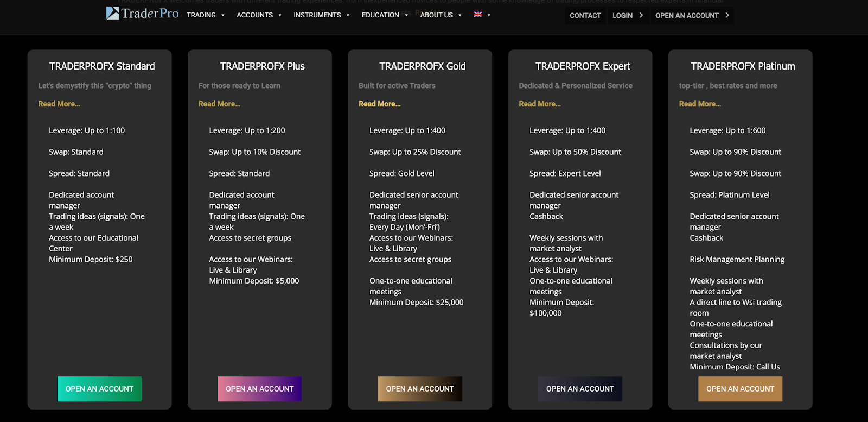This screenshot has height=422, width=868.
Task: Click 'Leverage: Up to 1:100' text
Action: 87,130
